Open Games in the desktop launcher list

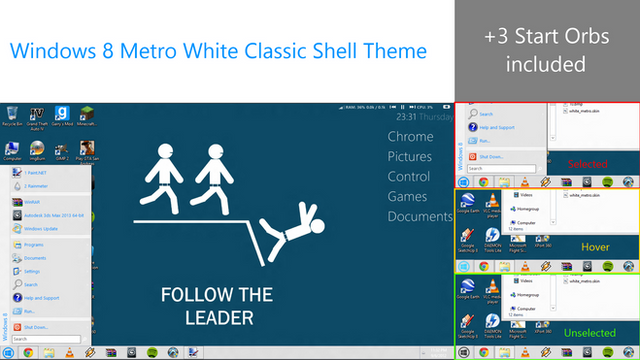click(407, 196)
